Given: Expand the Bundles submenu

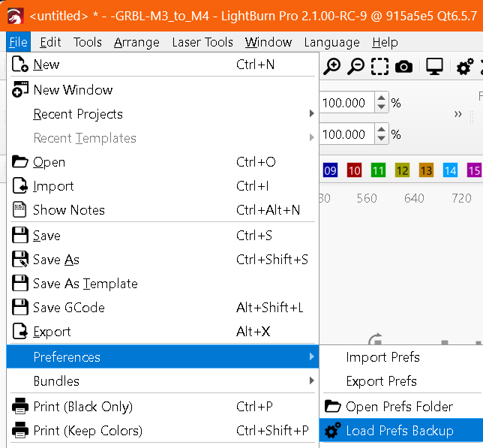Looking at the screenshot, I should point(56,381).
